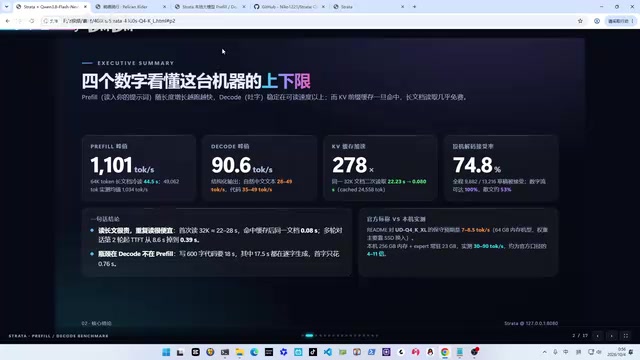Open the Windows Start menu

[x=166, y=352]
